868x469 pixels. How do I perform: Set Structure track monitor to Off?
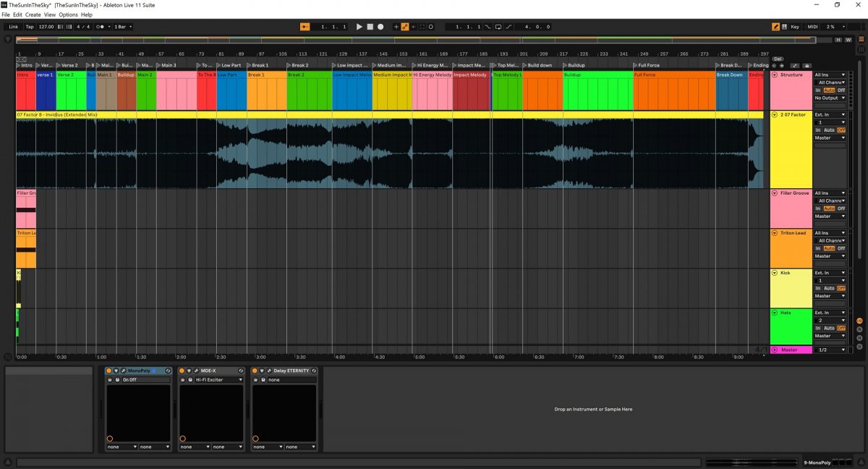pyautogui.click(x=841, y=90)
